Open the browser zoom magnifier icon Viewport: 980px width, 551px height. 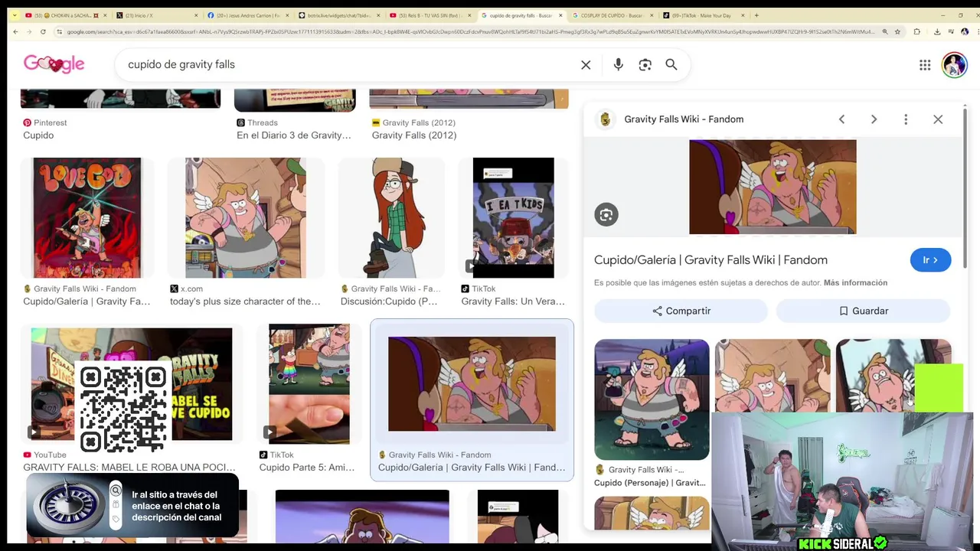[885, 31]
